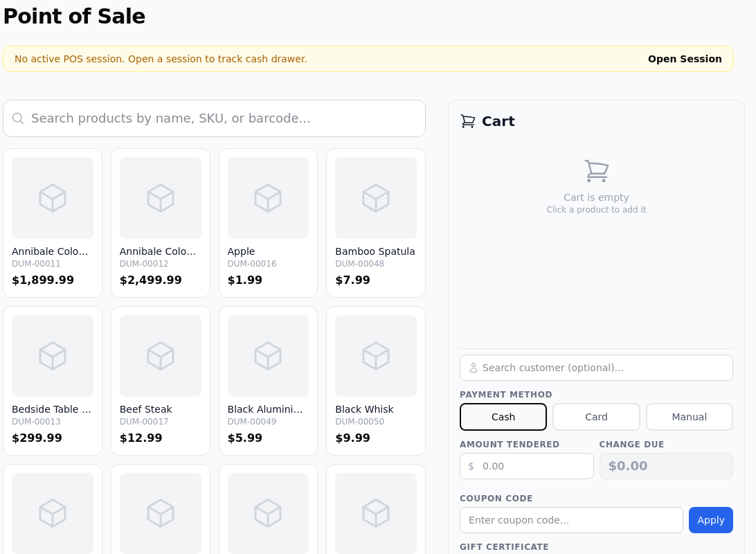This screenshot has height=554, width=756.
Task: Click the Change Due $0.00 field
Action: pyautogui.click(x=666, y=466)
